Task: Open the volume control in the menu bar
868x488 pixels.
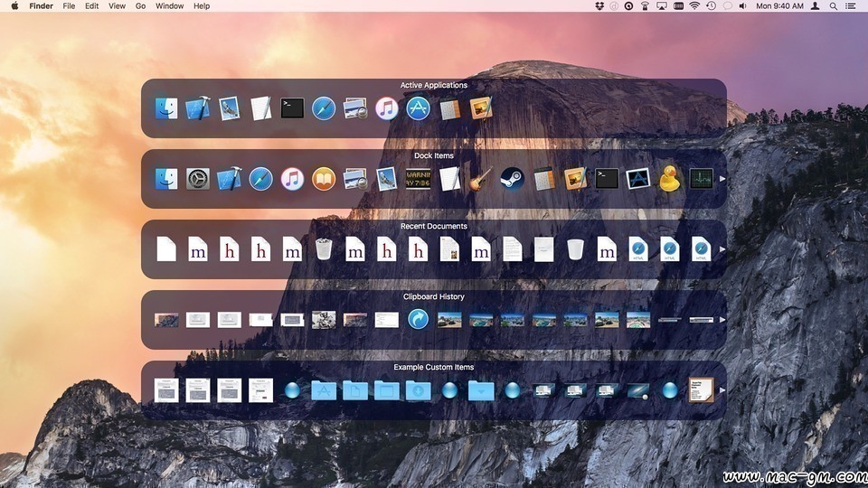Action: (x=743, y=6)
